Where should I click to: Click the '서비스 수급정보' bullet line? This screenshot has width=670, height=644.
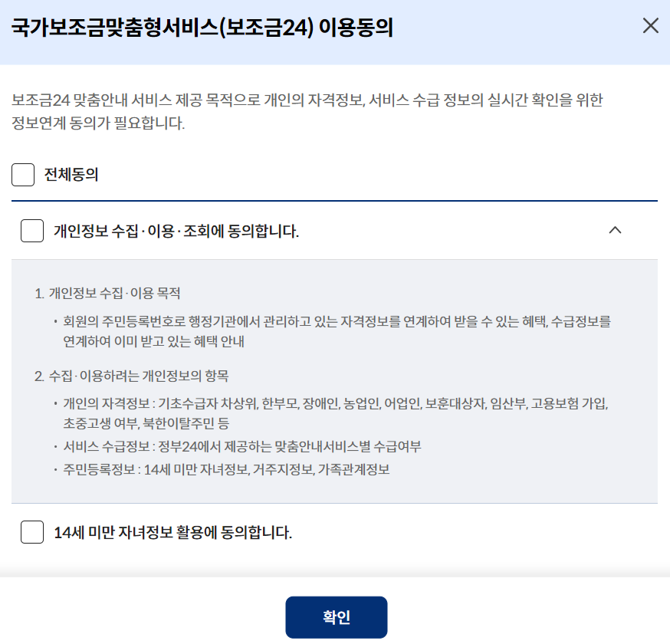click(x=241, y=446)
